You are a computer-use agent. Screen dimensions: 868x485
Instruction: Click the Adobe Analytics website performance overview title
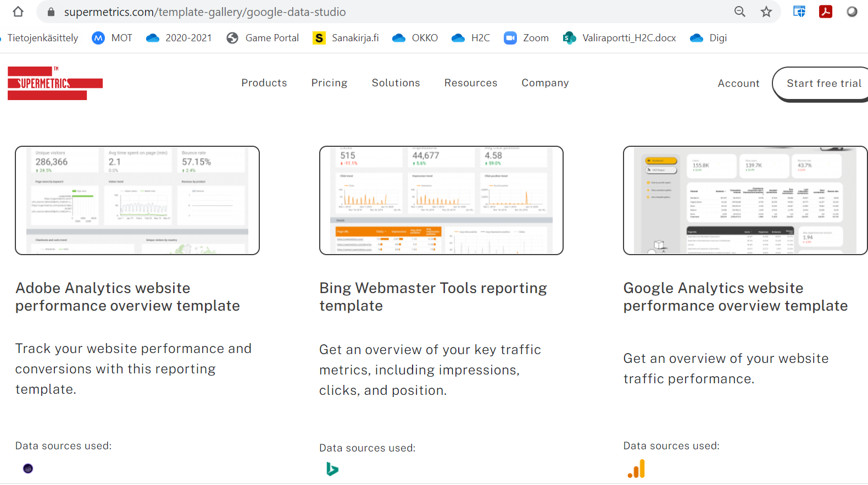click(x=127, y=297)
